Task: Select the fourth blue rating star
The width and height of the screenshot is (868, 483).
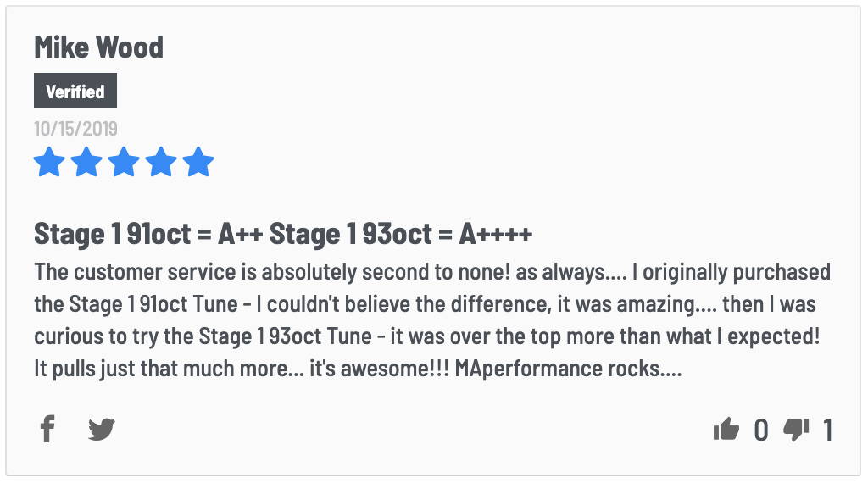Action: click(160, 162)
